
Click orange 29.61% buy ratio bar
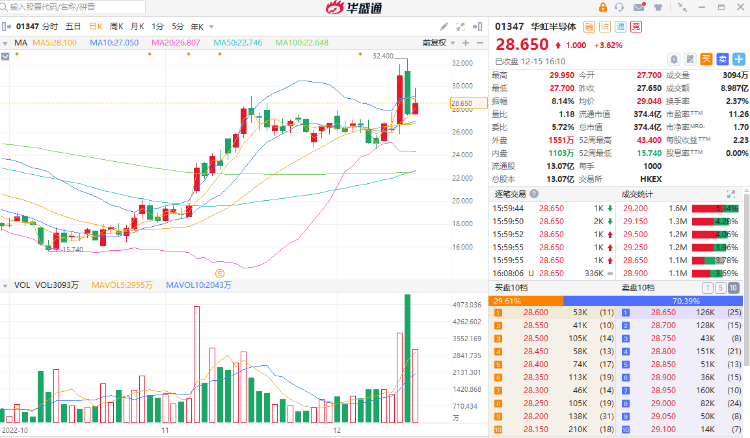526,301
